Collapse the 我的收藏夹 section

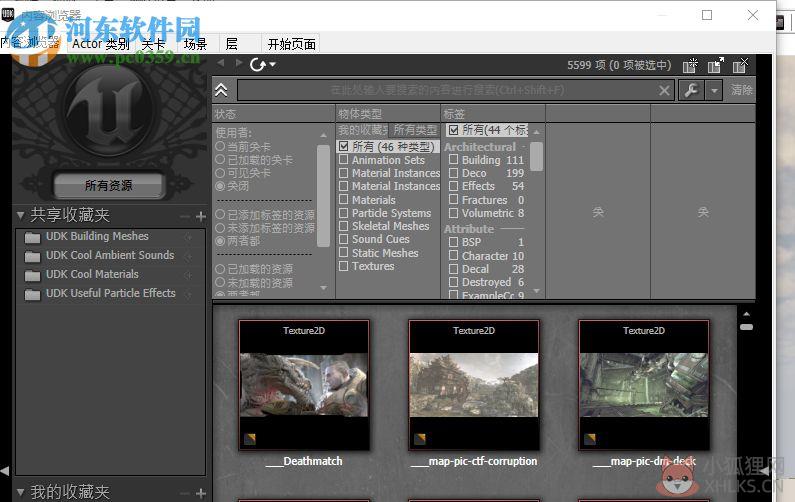pos(20,492)
